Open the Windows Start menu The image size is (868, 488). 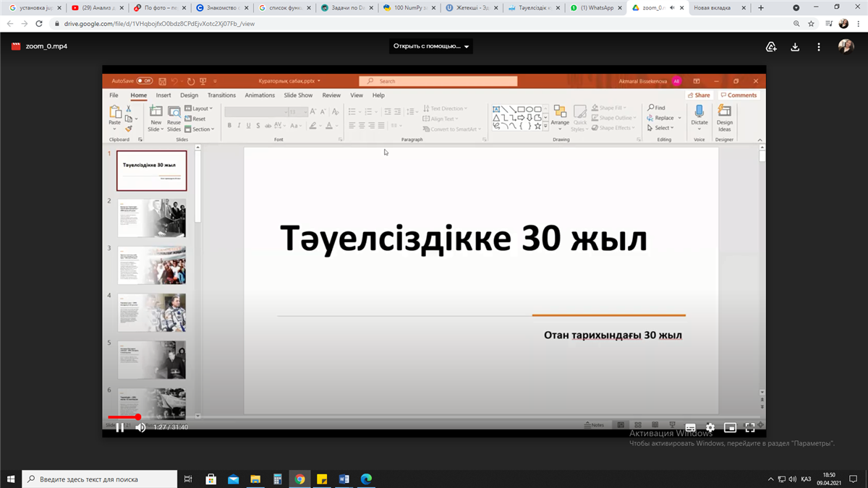tap(11, 479)
